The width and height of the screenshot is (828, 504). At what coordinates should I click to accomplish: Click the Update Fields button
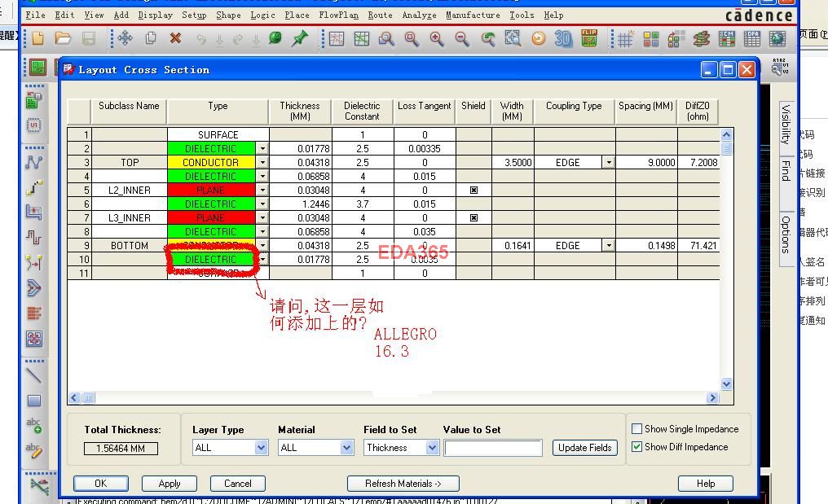coord(584,448)
